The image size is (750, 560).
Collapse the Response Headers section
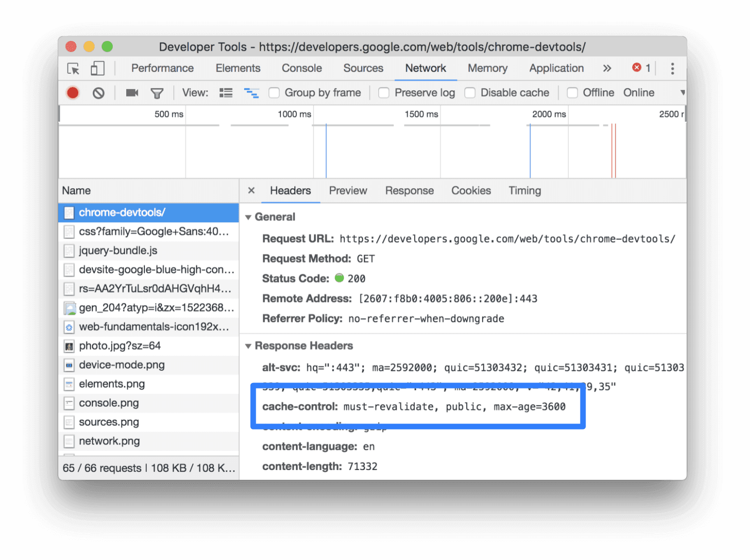pos(249,346)
